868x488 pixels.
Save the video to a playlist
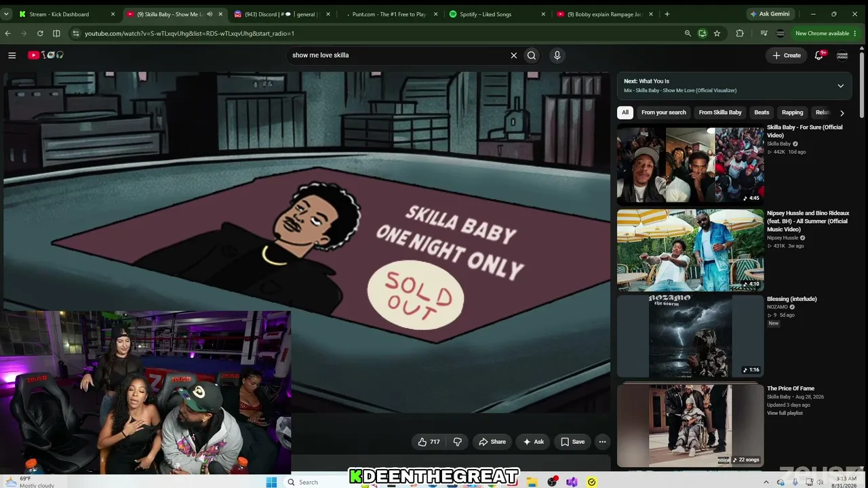pyautogui.click(x=572, y=442)
